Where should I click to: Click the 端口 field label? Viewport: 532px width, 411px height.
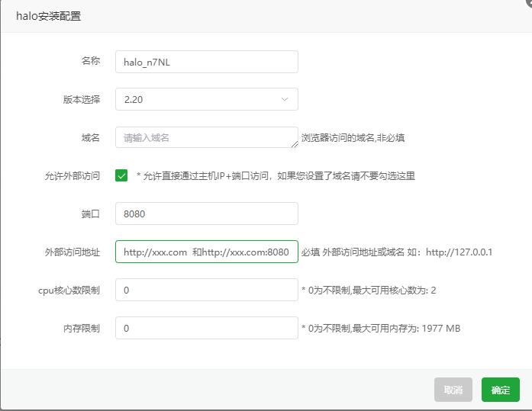pos(91,214)
